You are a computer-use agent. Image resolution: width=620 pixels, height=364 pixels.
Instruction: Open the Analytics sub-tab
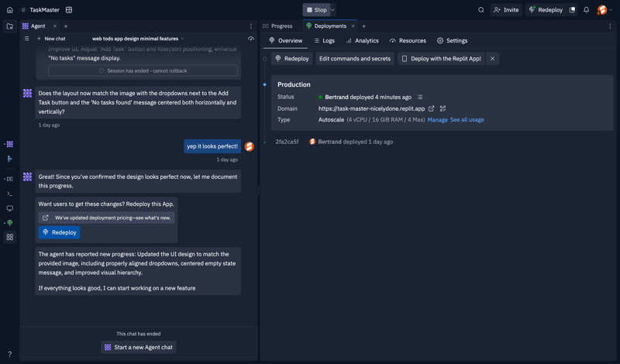pos(362,41)
